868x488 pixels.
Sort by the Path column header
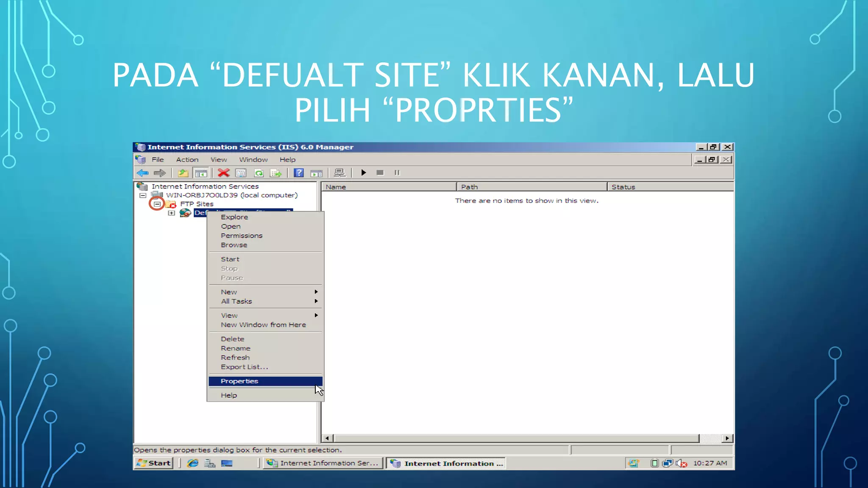coord(532,187)
